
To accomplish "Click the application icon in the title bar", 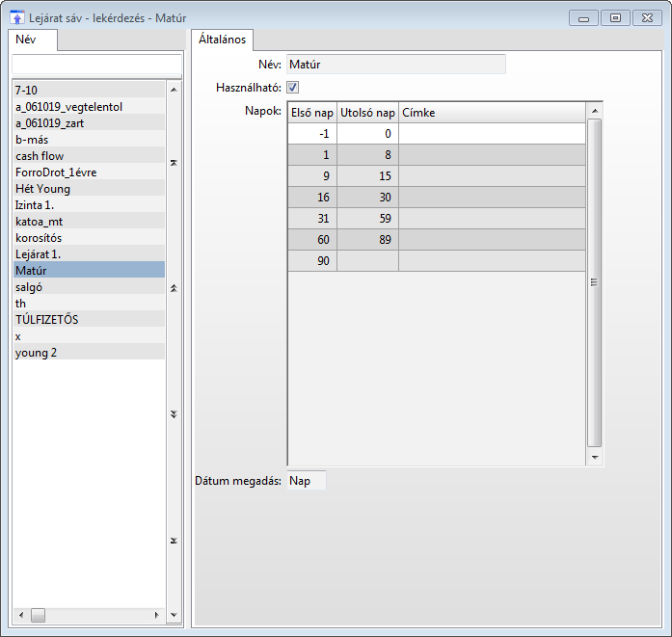I will pos(16,17).
